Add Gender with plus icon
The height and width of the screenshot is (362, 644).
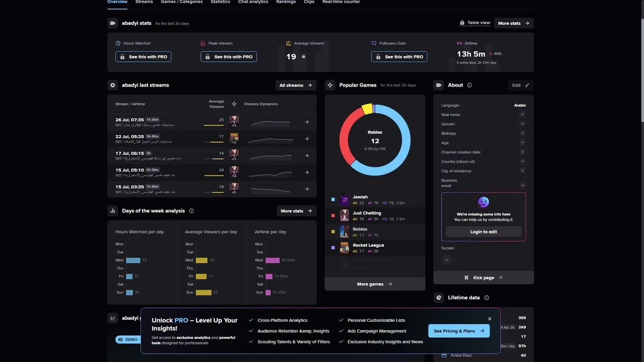[x=522, y=124]
